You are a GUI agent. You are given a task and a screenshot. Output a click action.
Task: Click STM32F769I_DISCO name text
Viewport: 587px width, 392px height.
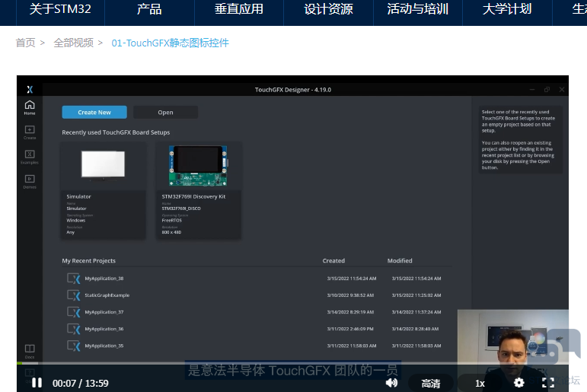point(181,209)
